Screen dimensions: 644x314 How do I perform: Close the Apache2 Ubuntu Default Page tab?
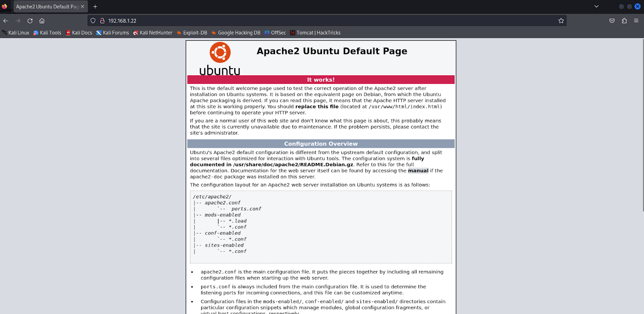click(83, 6)
